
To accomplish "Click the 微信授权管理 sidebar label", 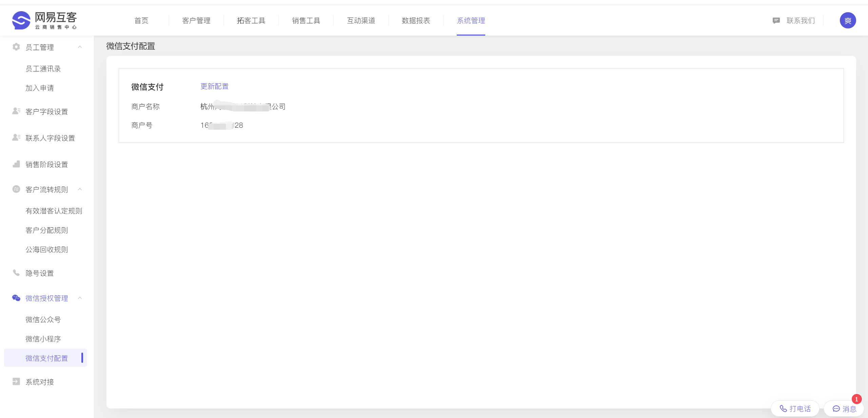I will 47,298.
